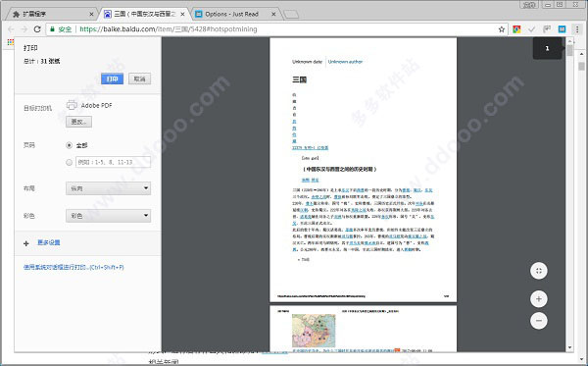Image resolution: width=588 pixels, height=366 pixels.
Task: Reload the current page
Action: (x=37, y=28)
